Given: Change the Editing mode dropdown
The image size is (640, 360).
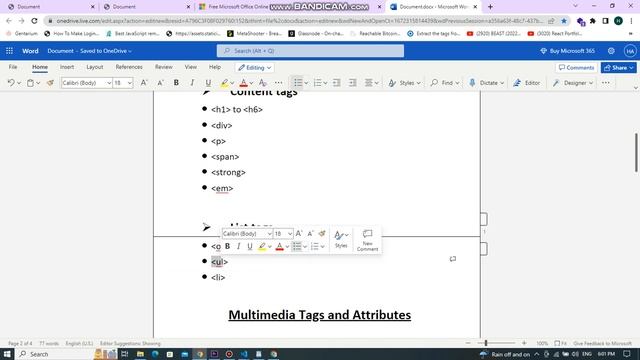Looking at the screenshot, I should tap(254, 68).
